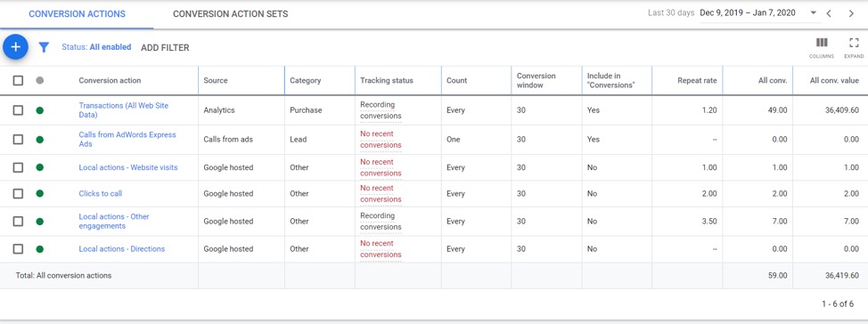Click the 3.50 repeat rate cell
This screenshot has width=868, height=324.
(x=708, y=221)
